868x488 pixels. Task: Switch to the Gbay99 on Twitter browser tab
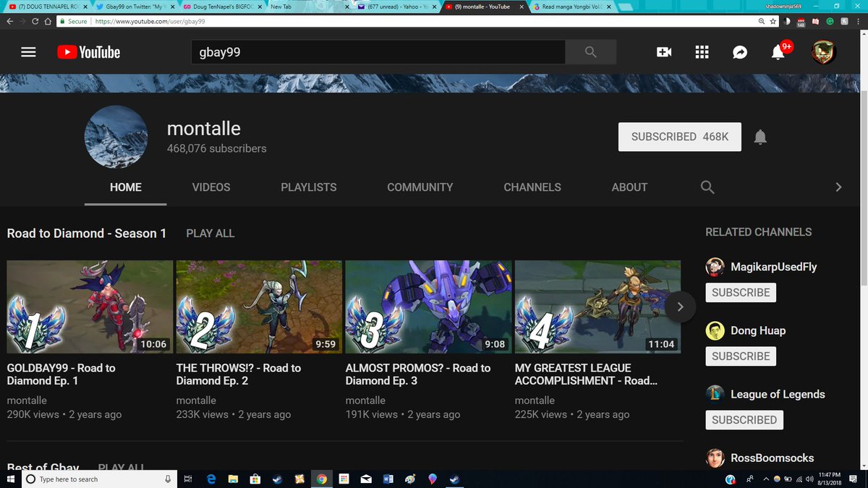point(135,7)
